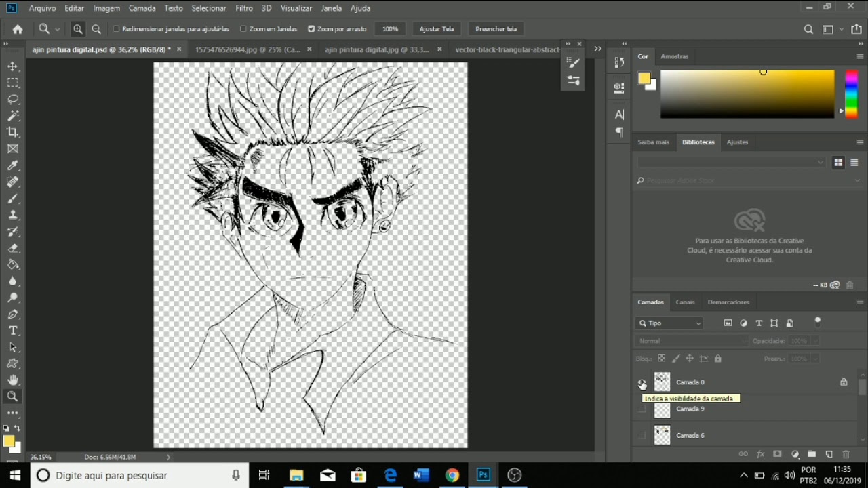This screenshot has height=488, width=868.
Task: Open the Paragraph panel icon
Action: tap(619, 132)
